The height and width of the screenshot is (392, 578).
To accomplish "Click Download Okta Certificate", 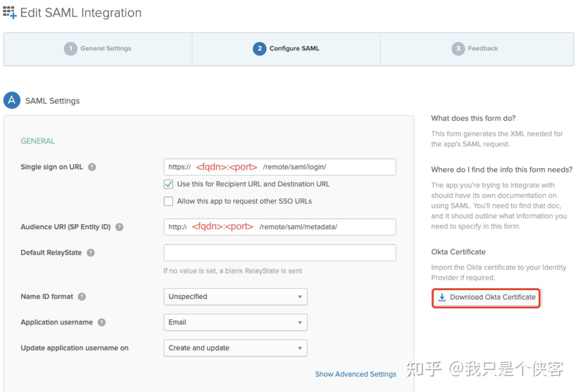I will 486,297.
